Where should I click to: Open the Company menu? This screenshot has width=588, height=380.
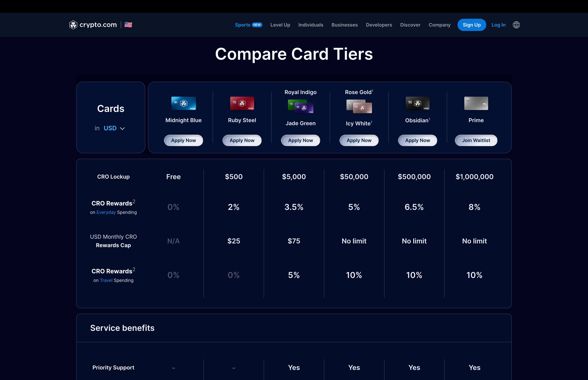[x=439, y=25]
